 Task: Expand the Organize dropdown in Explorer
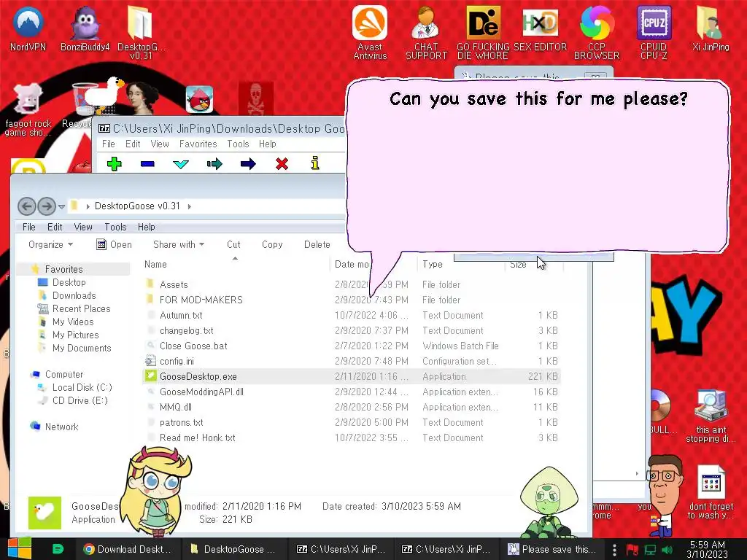pyautogui.click(x=50, y=244)
